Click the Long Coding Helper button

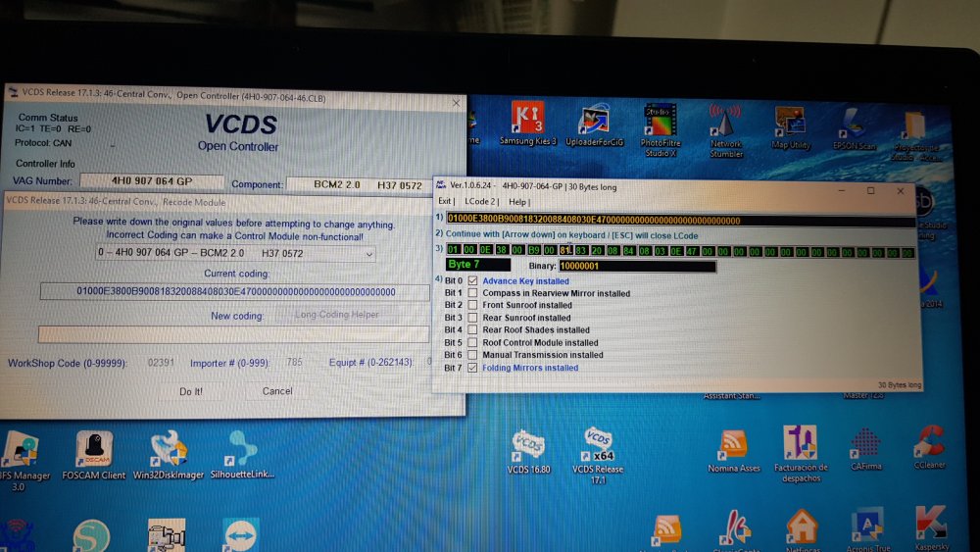(x=336, y=315)
